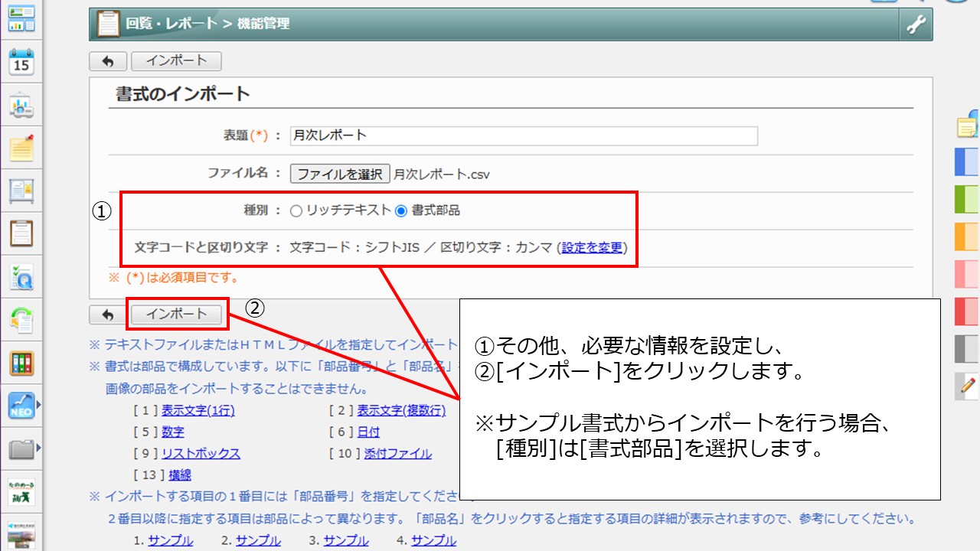The image size is (980, 551).
Task: Click the green sticky note color tab
Action: 966,199
